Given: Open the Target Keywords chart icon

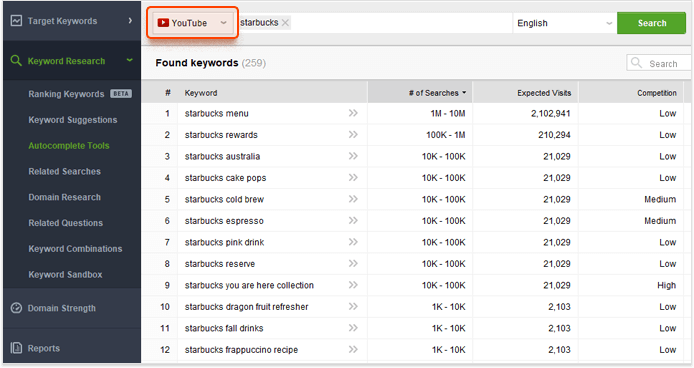Looking at the screenshot, I should tap(16, 21).
